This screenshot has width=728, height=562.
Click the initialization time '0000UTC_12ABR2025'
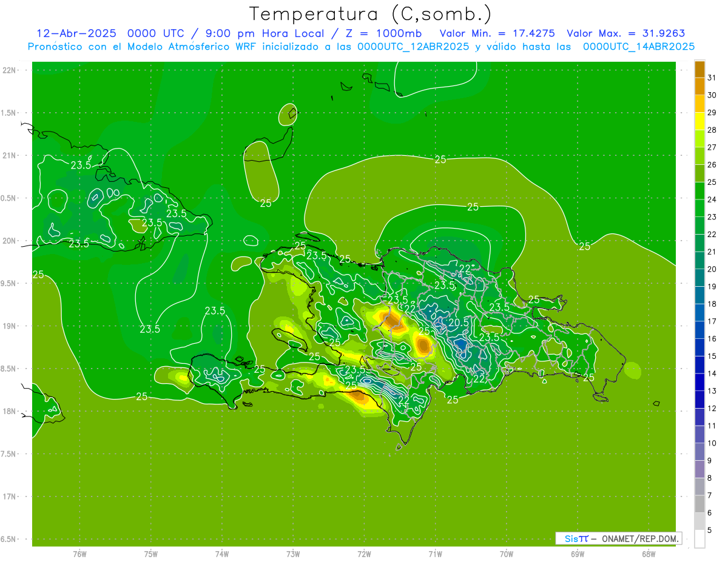(413, 47)
